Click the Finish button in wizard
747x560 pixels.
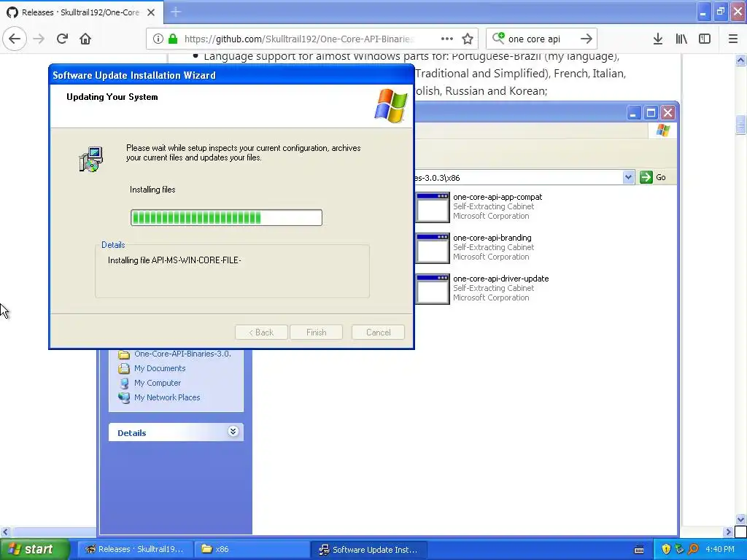(317, 332)
